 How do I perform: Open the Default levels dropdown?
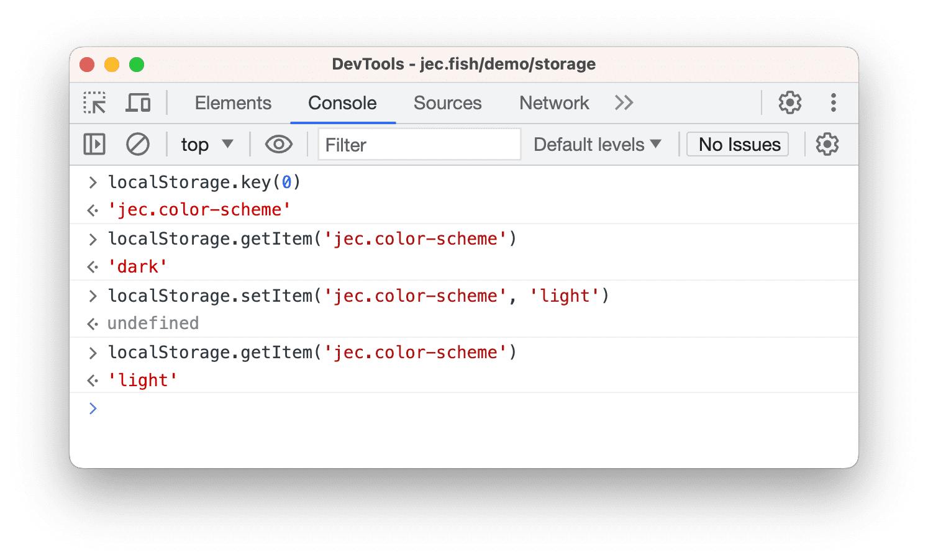[596, 144]
